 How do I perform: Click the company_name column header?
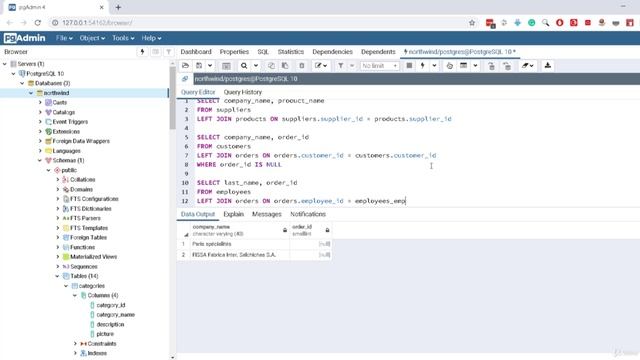click(x=240, y=230)
